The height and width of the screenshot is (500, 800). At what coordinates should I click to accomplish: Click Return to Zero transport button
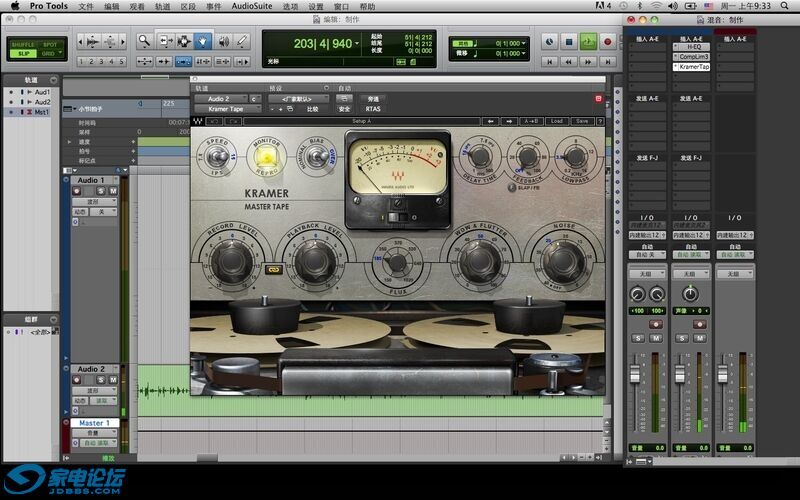tap(549, 62)
